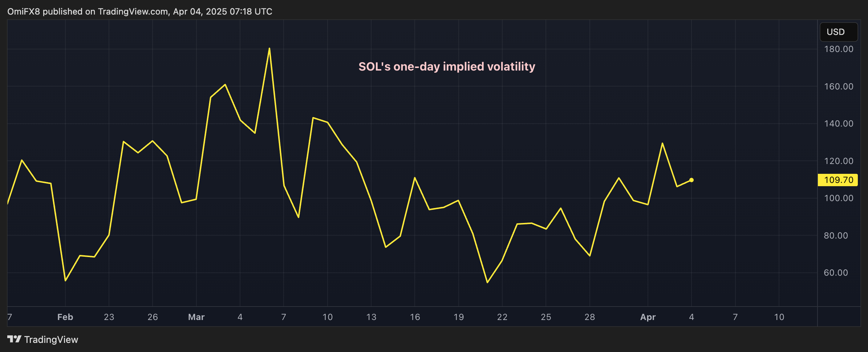
Task: Click the SOL's one-day implied volatility title
Action: [447, 67]
